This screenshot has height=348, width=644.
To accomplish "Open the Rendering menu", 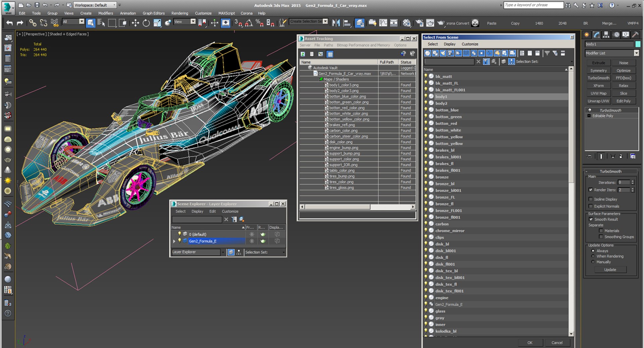I will (x=179, y=13).
